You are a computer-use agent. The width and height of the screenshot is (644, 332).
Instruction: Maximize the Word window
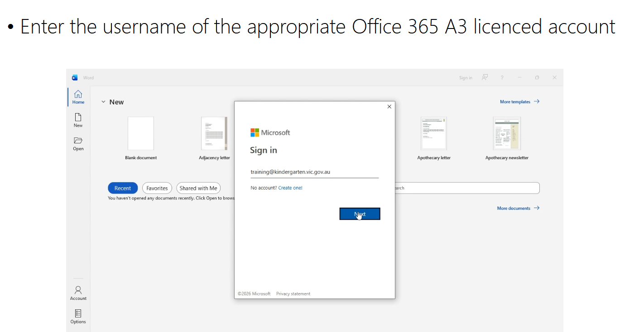[537, 77]
